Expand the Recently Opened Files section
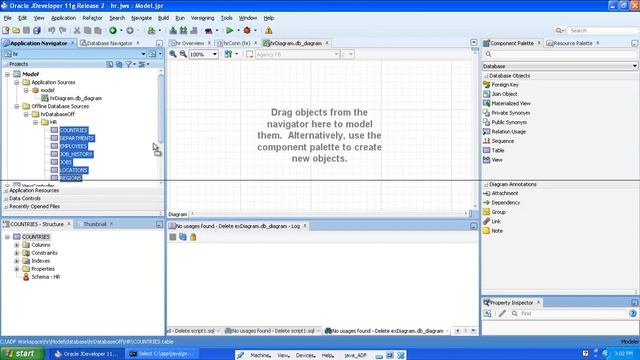This screenshot has height=360, width=640. (x=6, y=207)
